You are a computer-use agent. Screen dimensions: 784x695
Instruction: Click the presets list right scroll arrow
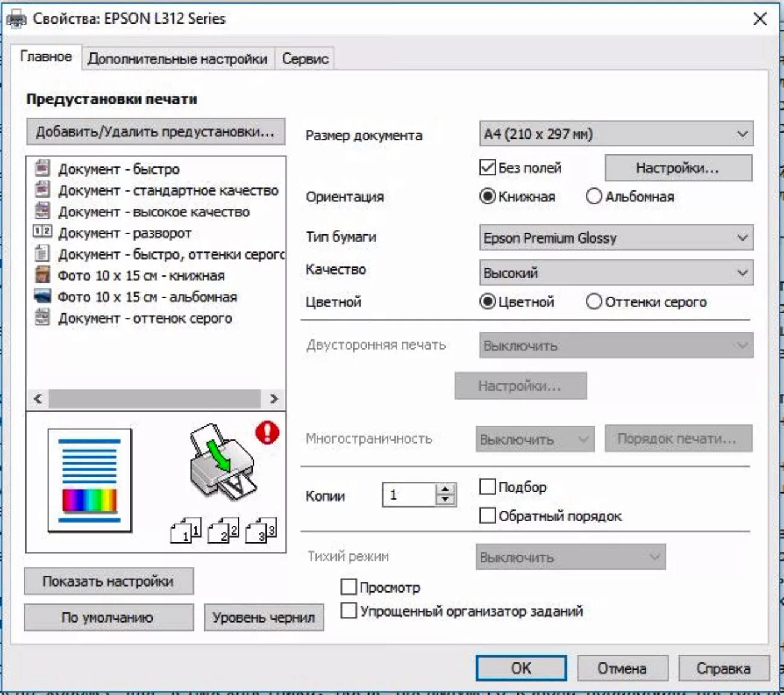coord(273,398)
